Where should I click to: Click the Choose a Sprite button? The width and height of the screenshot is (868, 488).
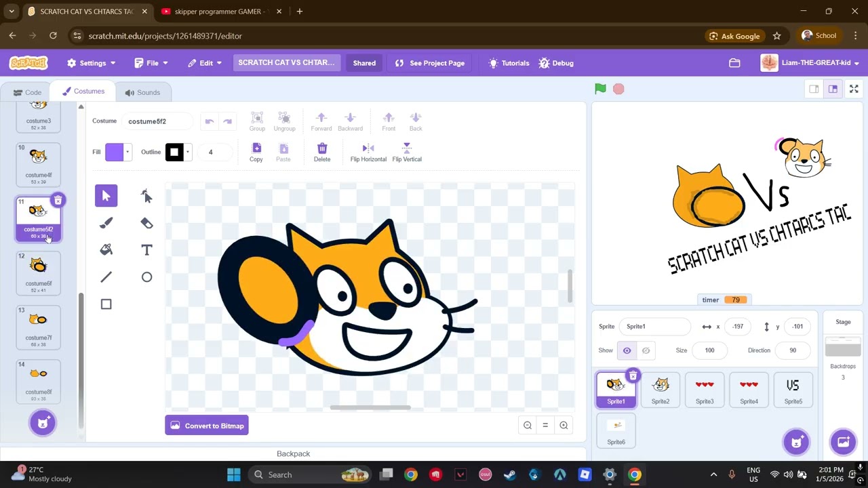point(796,442)
